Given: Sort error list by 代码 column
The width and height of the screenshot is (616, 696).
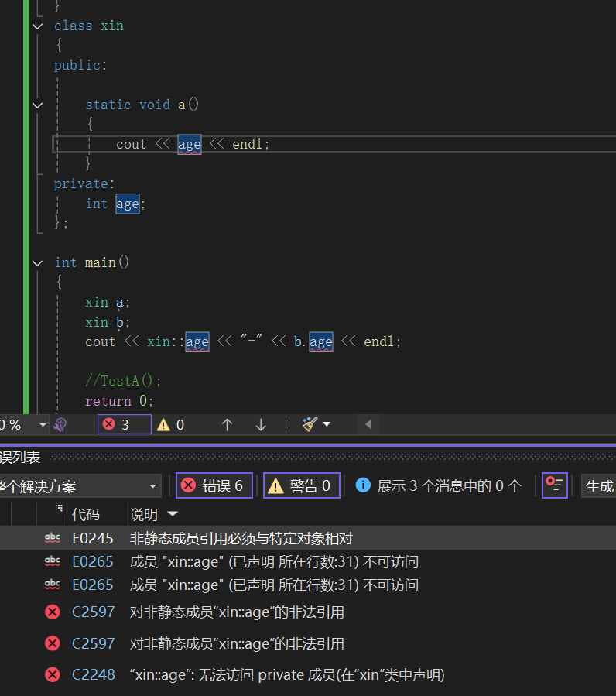Looking at the screenshot, I should coord(86,515).
